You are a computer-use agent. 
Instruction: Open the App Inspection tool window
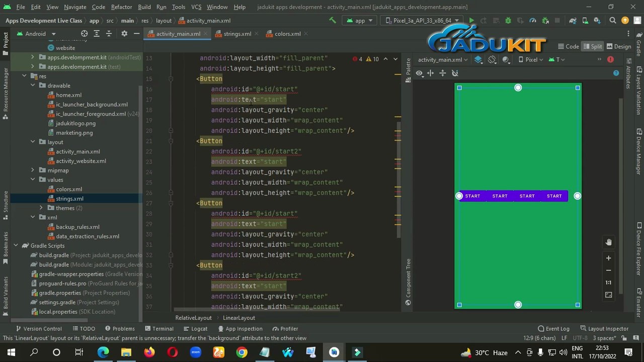[x=239, y=329]
